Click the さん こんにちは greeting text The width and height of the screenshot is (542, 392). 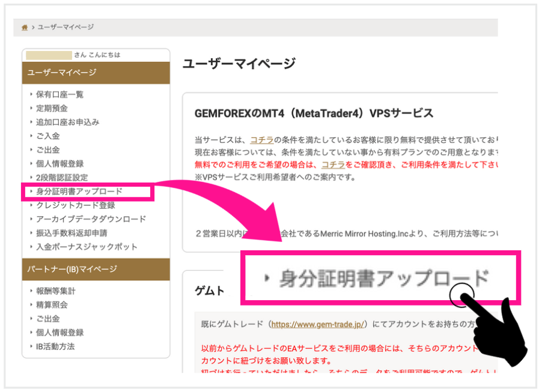[97, 55]
